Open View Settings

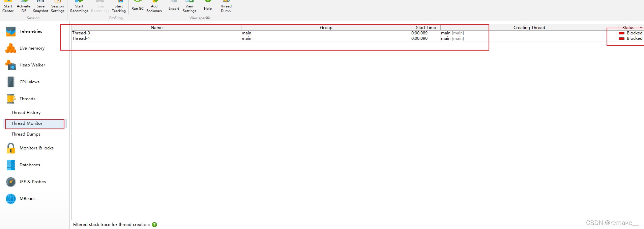(189, 7)
